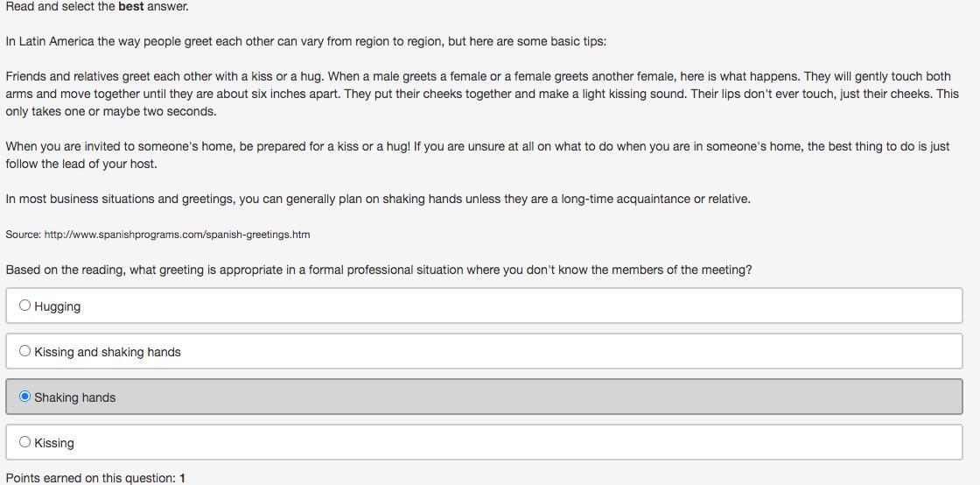This screenshot has height=485, width=980.
Task: Click the sentence starting "In Latin America"
Action: click(306, 42)
